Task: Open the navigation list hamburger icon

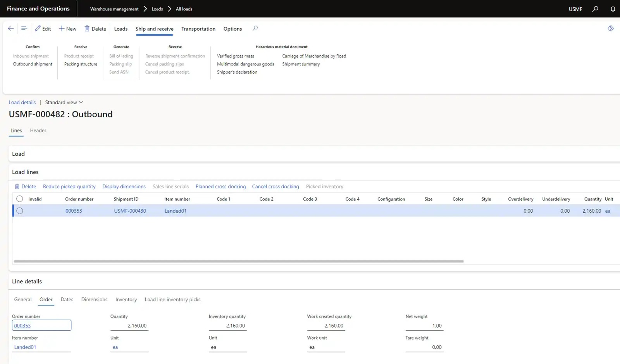Action: click(24, 28)
